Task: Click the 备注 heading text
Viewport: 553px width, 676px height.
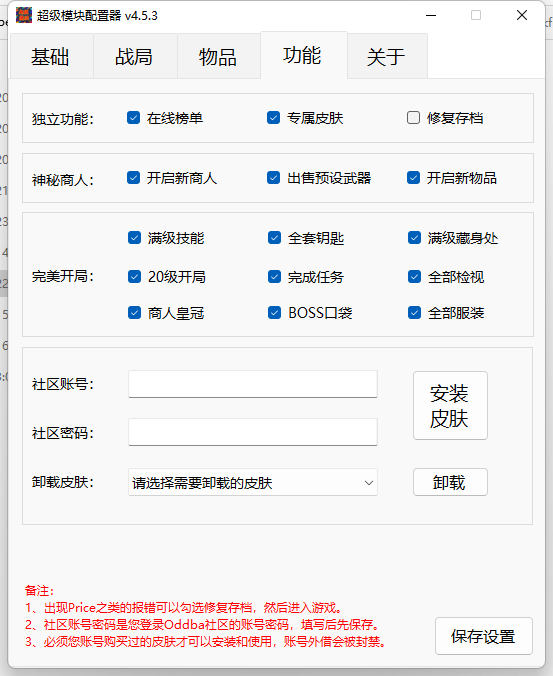Action: (x=39, y=590)
